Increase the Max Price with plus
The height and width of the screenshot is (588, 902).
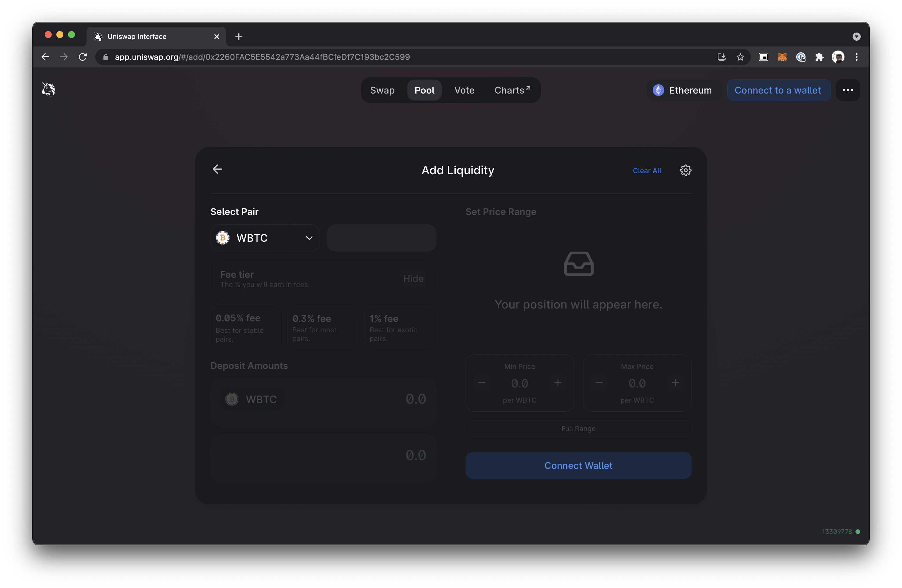[x=675, y=383]
